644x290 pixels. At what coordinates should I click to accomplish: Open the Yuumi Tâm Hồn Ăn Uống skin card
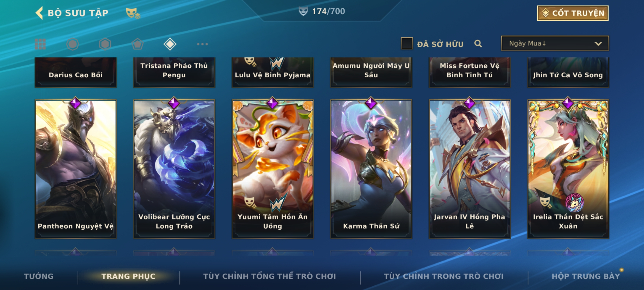(273, 169)
